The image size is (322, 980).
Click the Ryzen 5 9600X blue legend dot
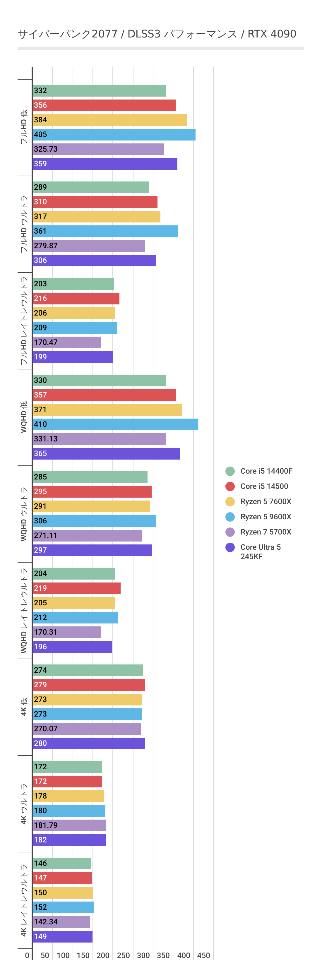[230, 517]
